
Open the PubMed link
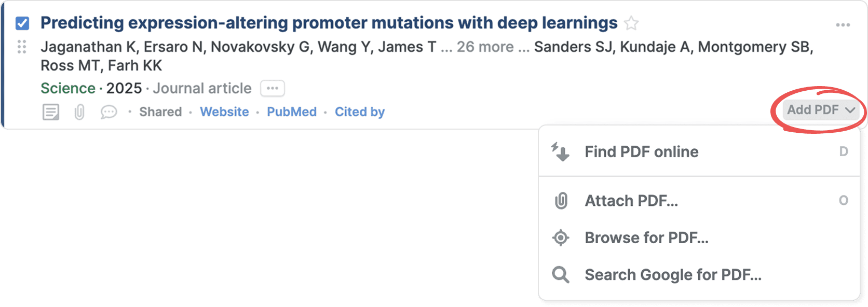(292, 112)
